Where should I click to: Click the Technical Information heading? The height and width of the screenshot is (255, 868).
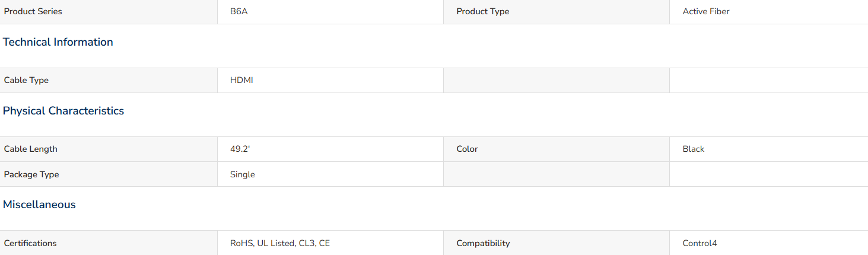click(x=58, y=42)
